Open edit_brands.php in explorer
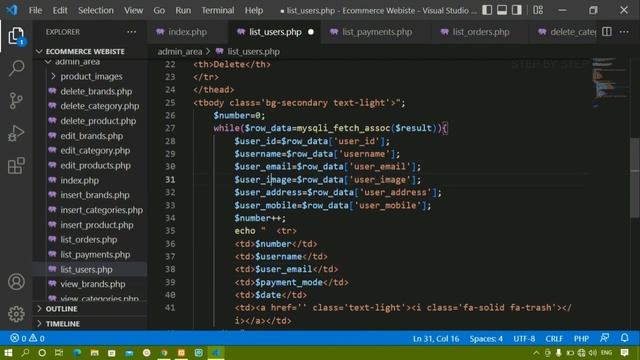This screenshot has height=360, width=640. pyautogui.click(x=91, y=136)
